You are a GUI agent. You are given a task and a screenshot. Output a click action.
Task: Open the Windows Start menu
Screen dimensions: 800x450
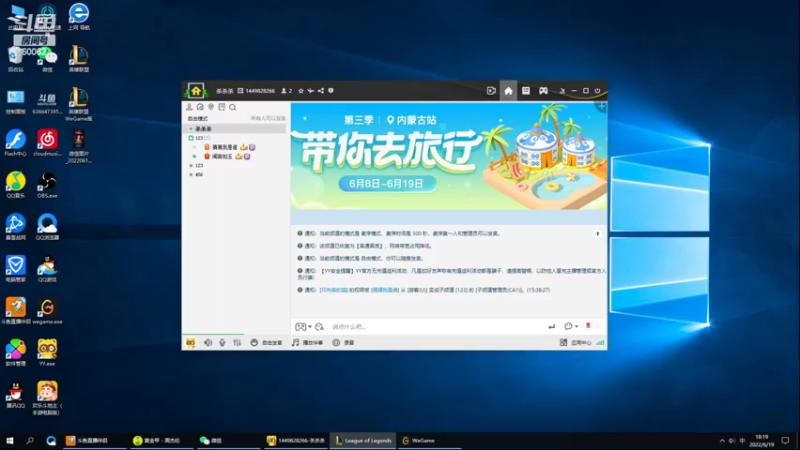(9, 440)
